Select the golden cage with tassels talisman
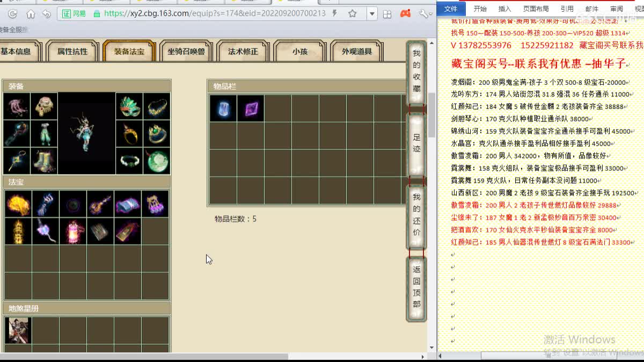 pos(155,204)
